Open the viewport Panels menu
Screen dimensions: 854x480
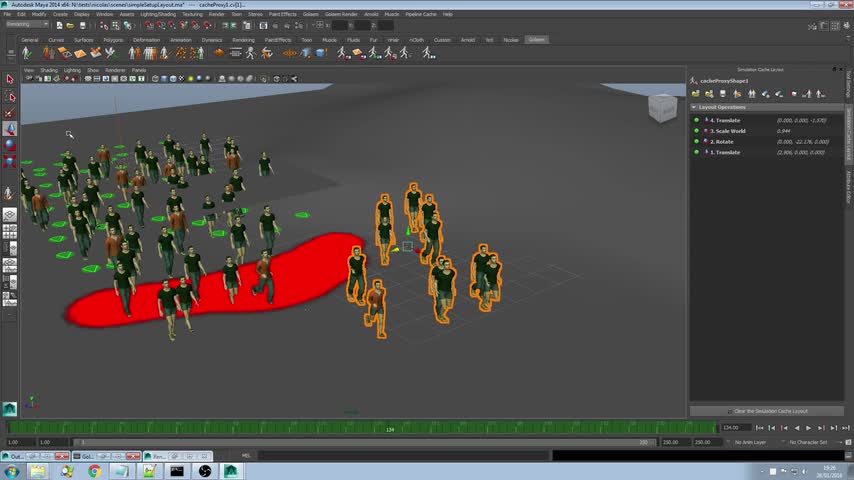click(x=139, y=70)
